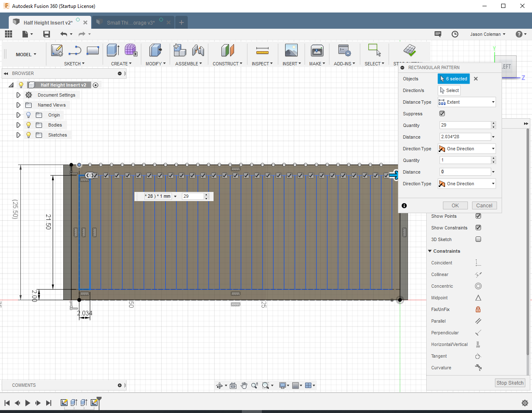Open the MODIFY menu in the toolbar
Viewport: 532px width, 413px height.
click(155, 63)
